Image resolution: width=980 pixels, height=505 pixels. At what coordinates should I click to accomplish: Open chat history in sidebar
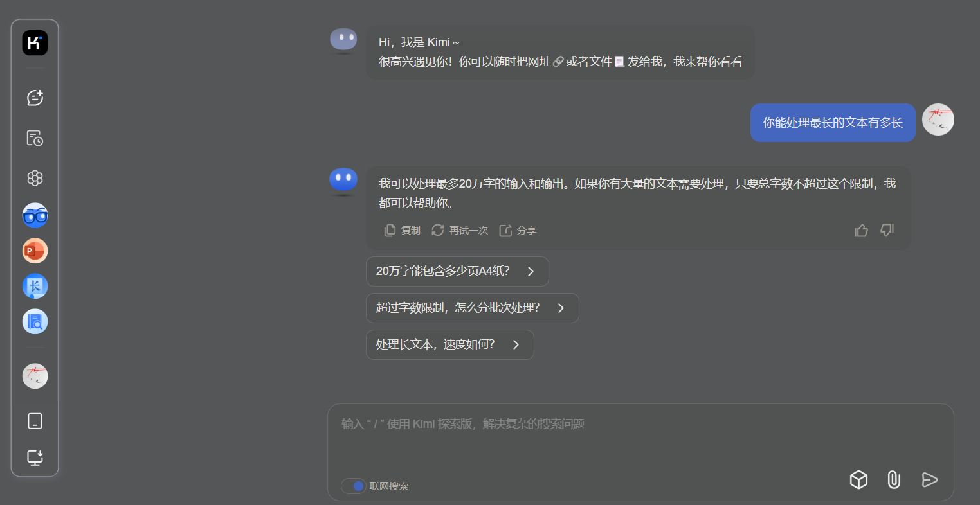(35, 138)
